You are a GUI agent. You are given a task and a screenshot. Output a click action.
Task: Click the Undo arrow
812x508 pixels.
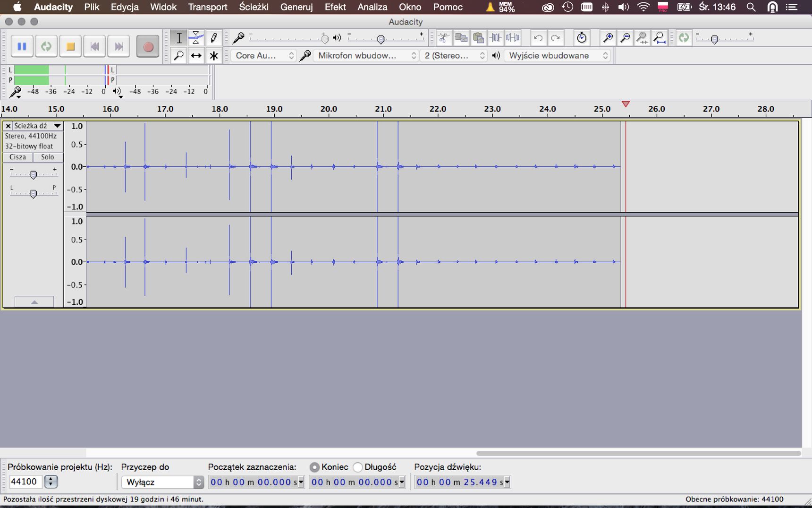click(x=538, y=38)
